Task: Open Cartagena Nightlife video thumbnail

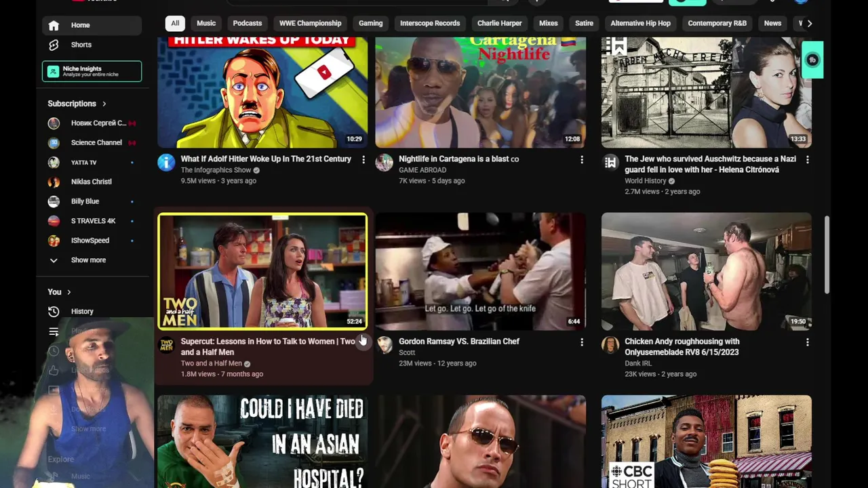Action: pos(481,92)
